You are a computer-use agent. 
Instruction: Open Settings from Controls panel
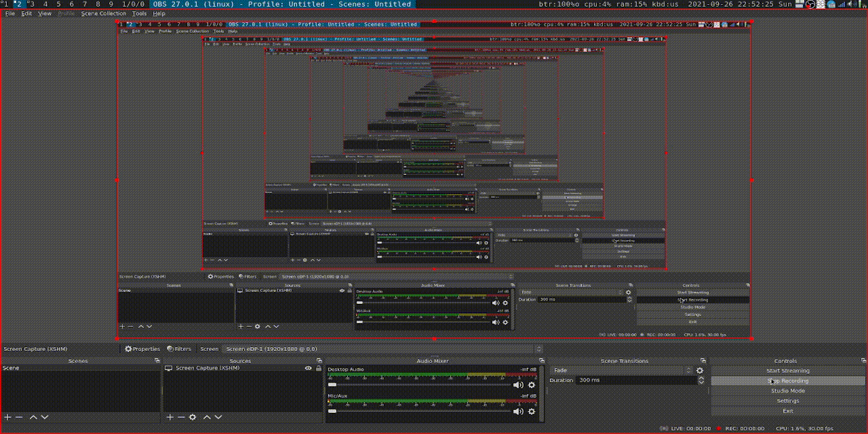[788, 401]
